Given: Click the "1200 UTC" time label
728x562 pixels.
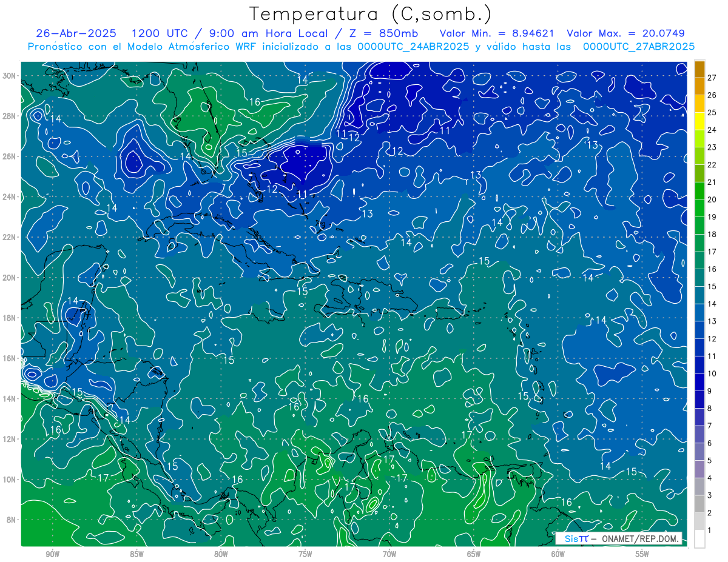Looking at the screenshot, I should pos(160,33).
